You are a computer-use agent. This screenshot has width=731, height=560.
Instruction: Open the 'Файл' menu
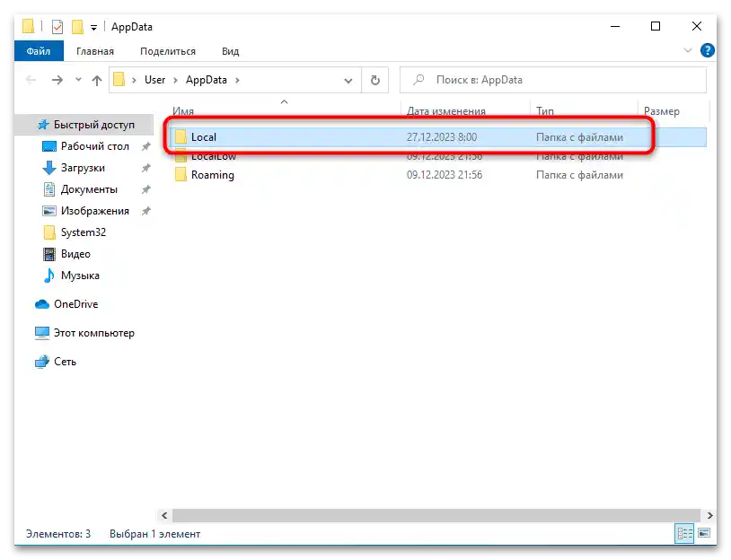(38, 51)
